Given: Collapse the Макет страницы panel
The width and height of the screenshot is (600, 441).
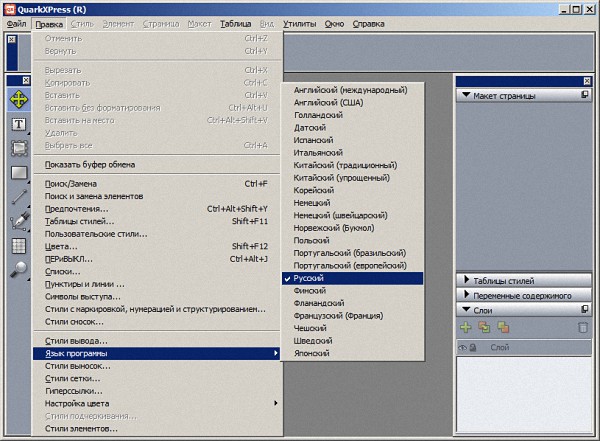Looking at the screenshot, I should coord(466,95).
